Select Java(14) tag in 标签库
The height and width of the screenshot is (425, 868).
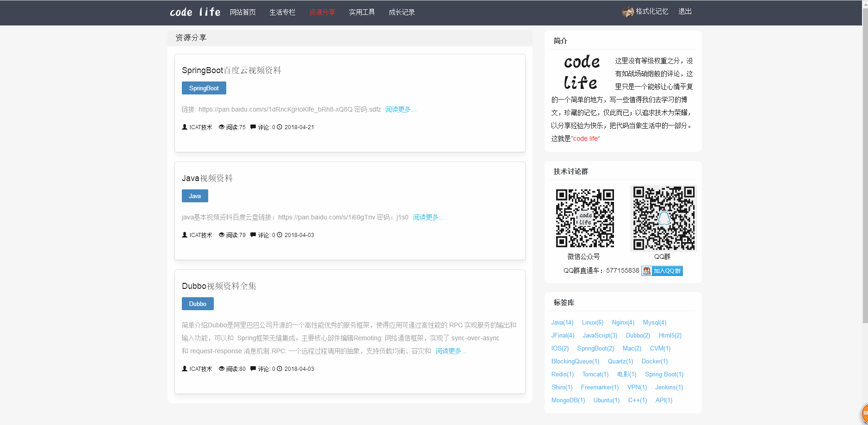click(562, 322)
